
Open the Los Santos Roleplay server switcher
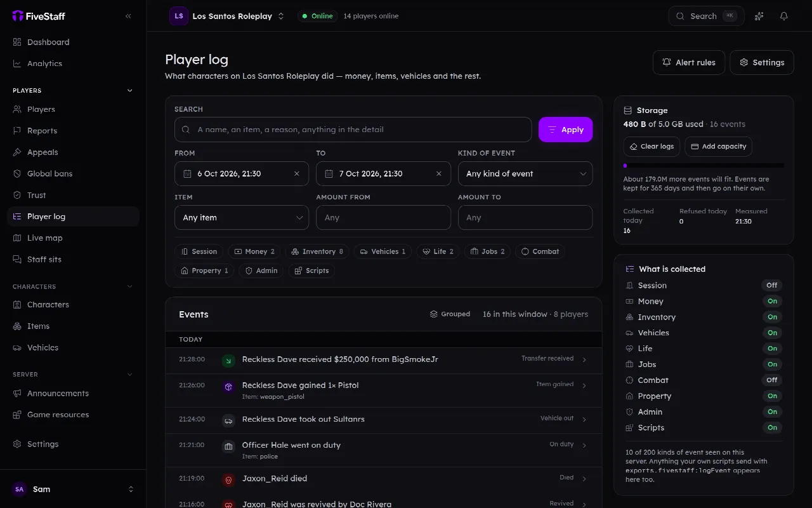[227, 16]
